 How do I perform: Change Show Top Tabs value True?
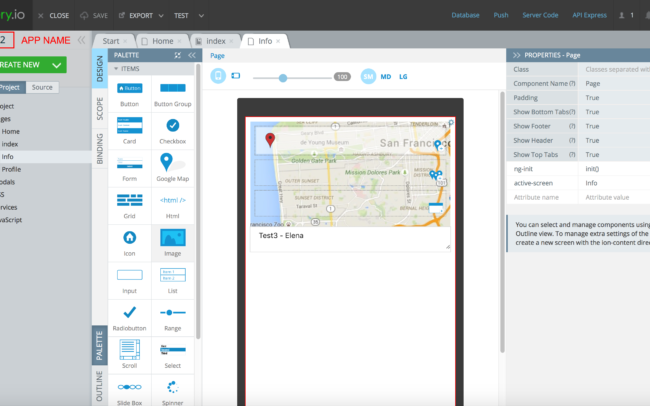pos(614,155)
